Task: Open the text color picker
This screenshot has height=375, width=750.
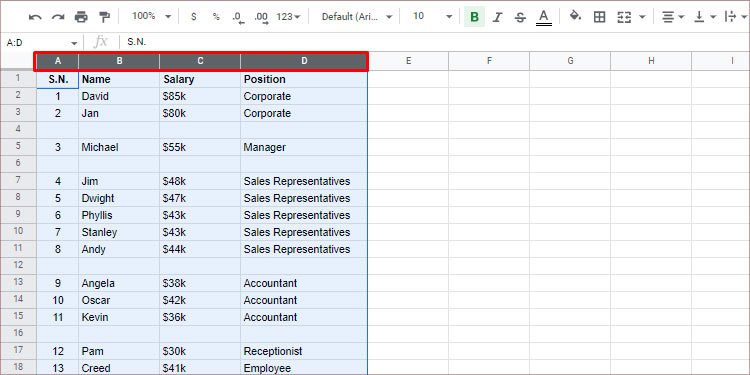Action: point(543,17)
